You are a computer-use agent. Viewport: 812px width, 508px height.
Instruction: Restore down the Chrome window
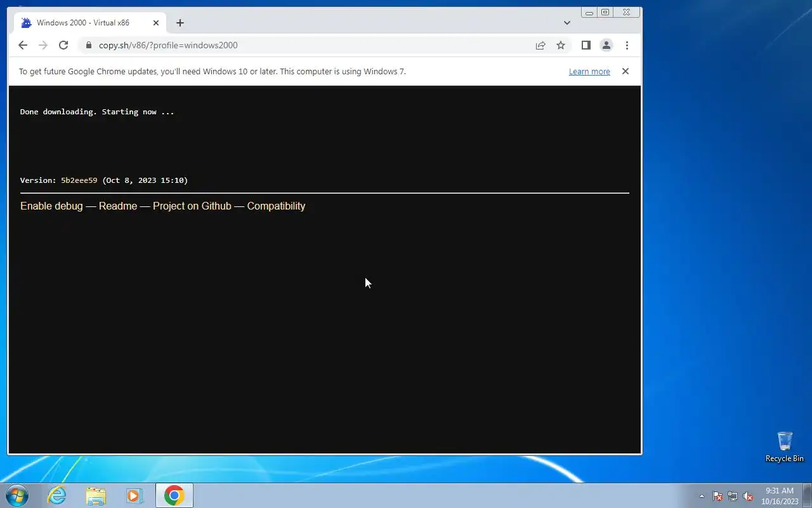tap(605, 12)
